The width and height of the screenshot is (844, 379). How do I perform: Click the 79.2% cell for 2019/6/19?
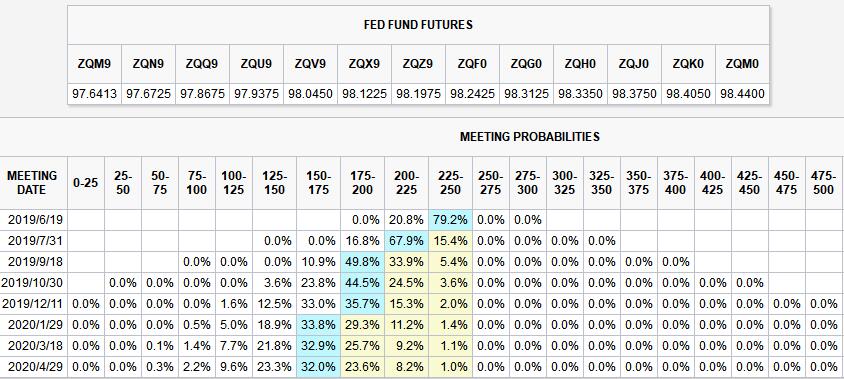(451, 220)
